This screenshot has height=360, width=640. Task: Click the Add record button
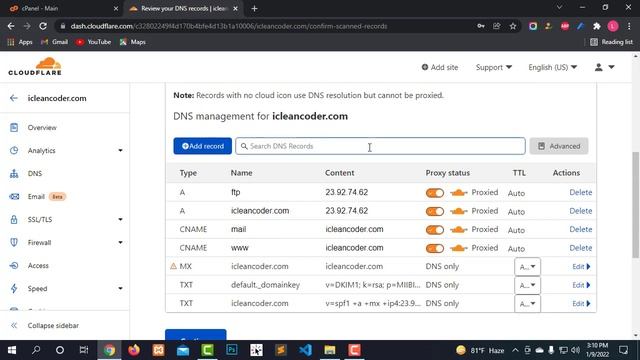coord(202,146)
